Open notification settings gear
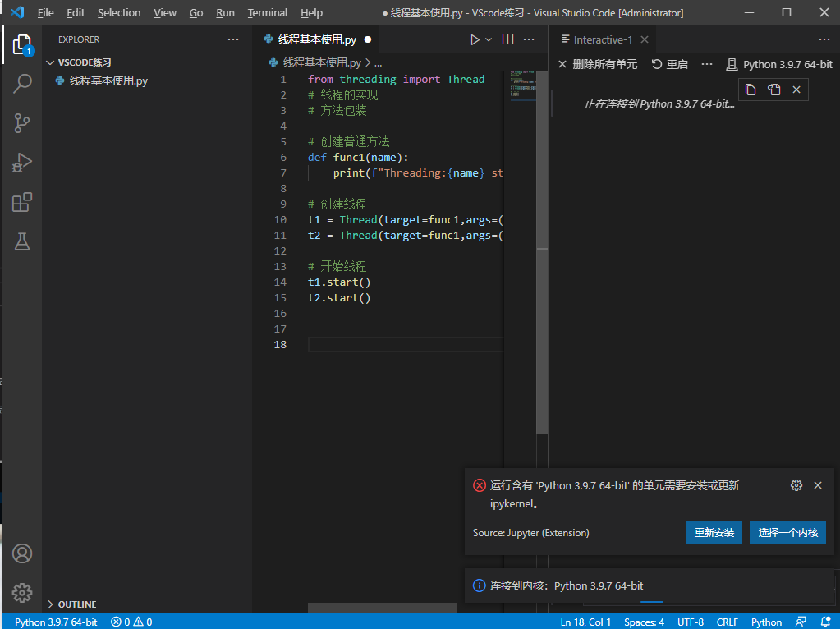Viewport: 840px width, 629px height. click(796, 485)
